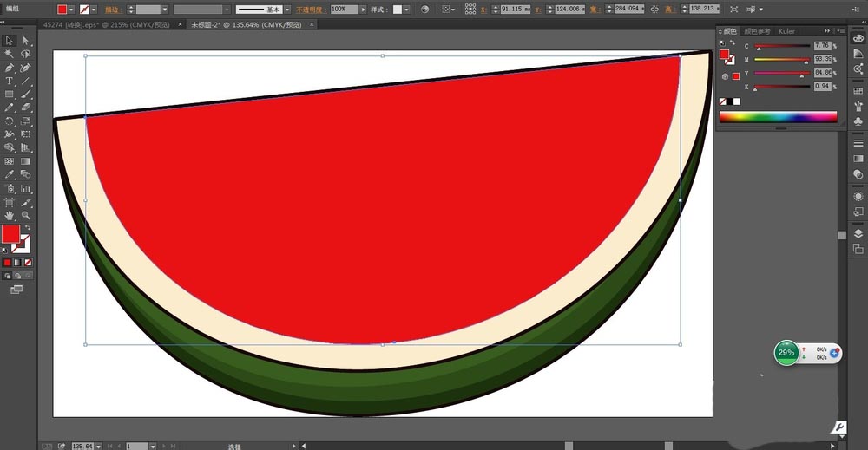The width and height of the screenshot is (868, 450).
Task: Click the 不透明度 opacity link
Action: pos(312,10)
